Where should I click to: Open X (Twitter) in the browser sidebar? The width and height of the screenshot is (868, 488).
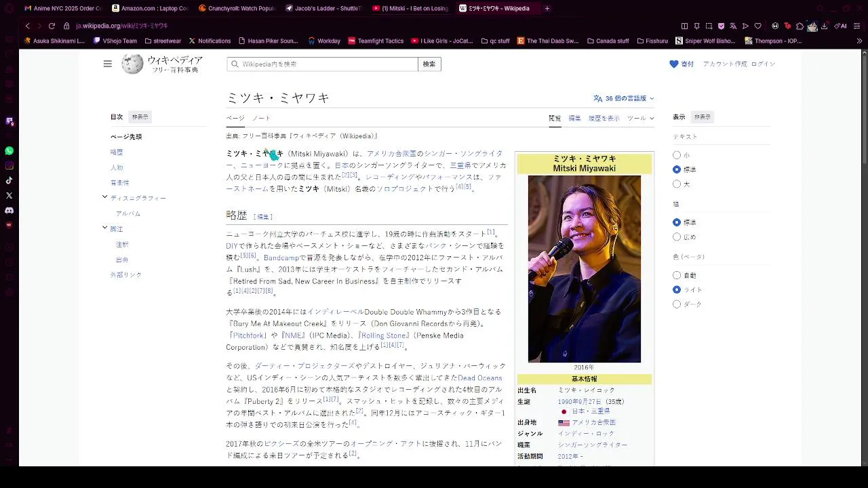coord(9,195)
